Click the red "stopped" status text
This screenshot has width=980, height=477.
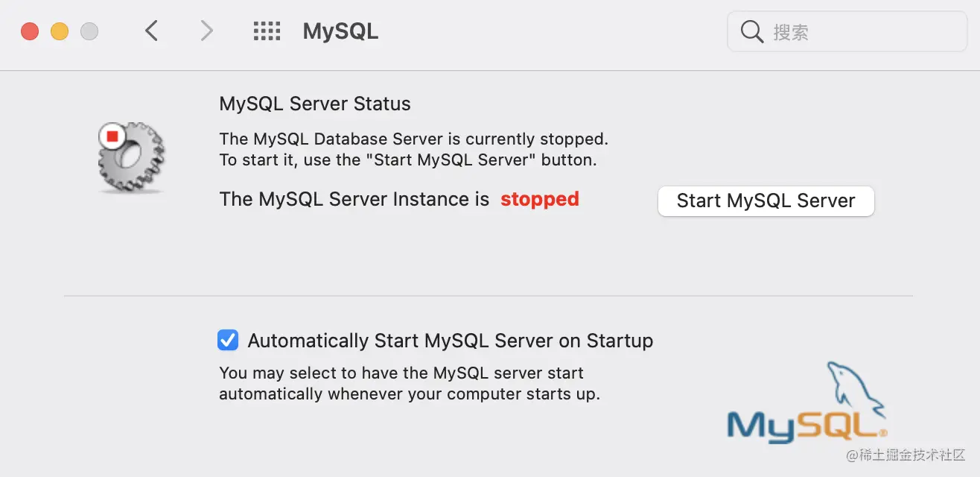pos(539,200)
